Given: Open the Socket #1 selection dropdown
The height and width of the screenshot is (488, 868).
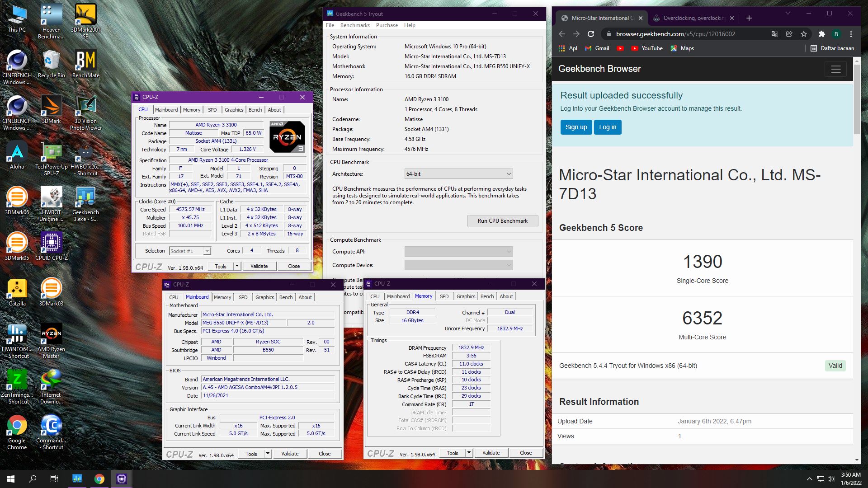Looking at the screenshot, I should coord(190,251).
